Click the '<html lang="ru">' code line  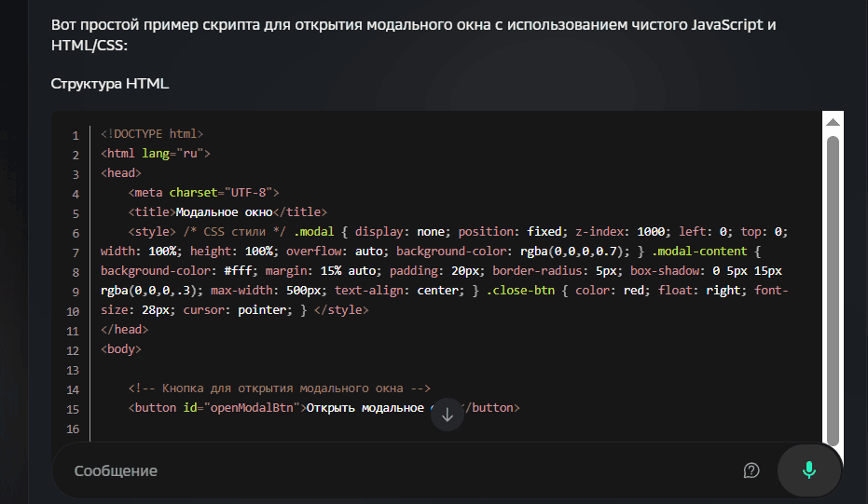[155, 153]
